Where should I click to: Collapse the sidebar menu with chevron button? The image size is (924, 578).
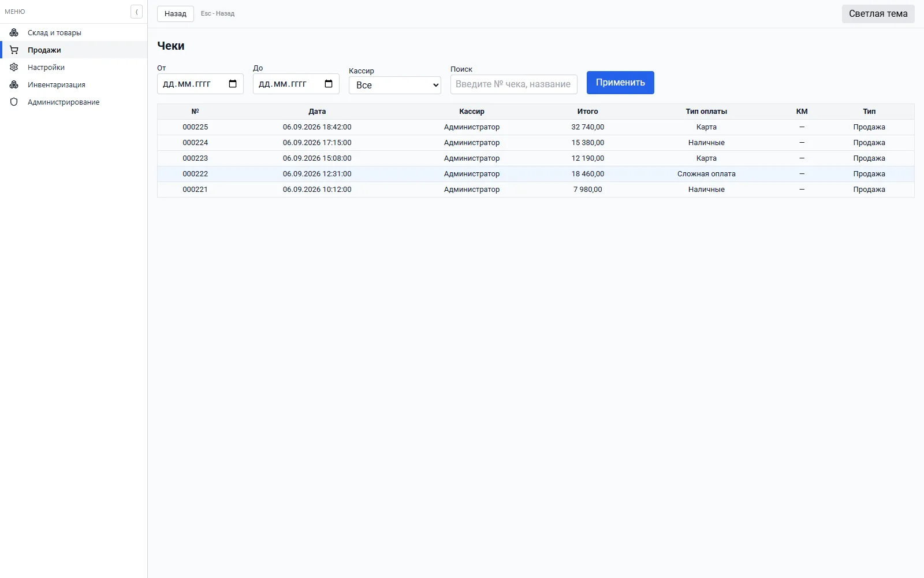tap(136, 12)
